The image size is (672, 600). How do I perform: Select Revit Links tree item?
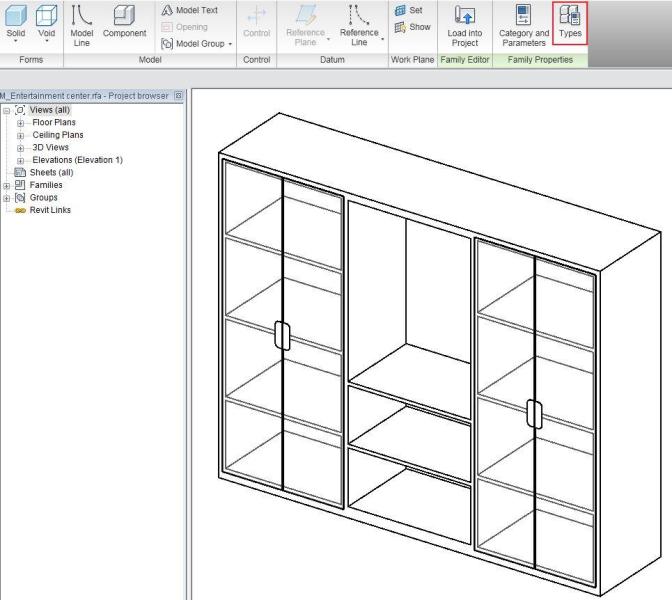[50, 210]
